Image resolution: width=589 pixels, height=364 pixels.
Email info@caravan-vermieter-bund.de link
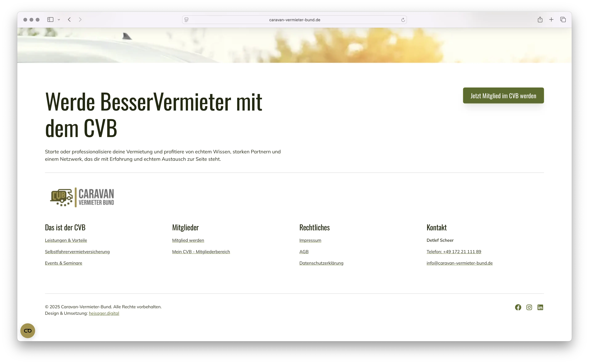tap(459, 263)
